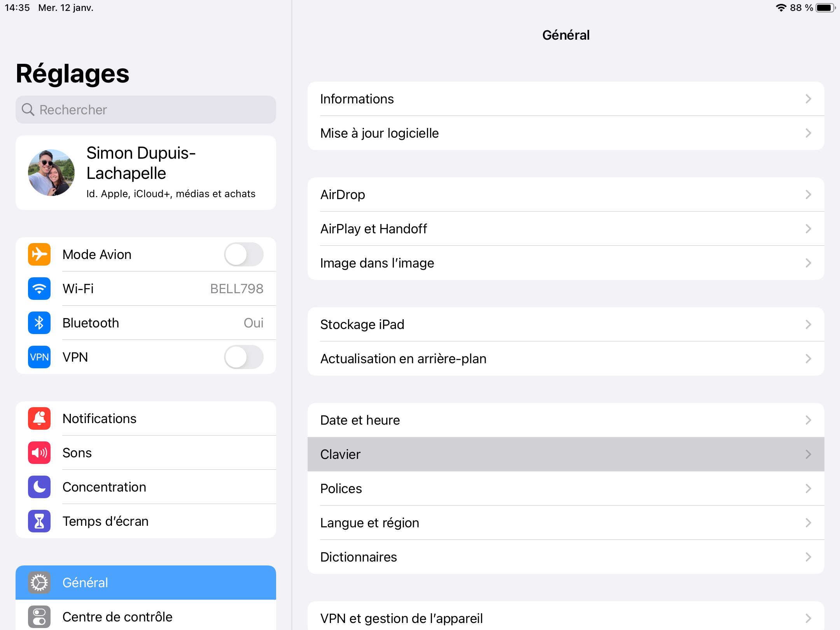Open the AirDrop row chevron
This screenshot has width=840, height=630.
tap(808, 194)
